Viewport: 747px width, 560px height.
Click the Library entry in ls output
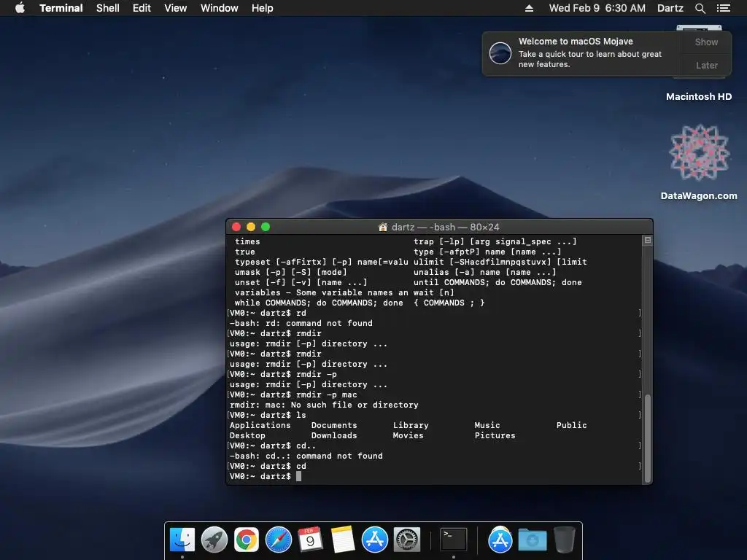[x=411, y=425]
